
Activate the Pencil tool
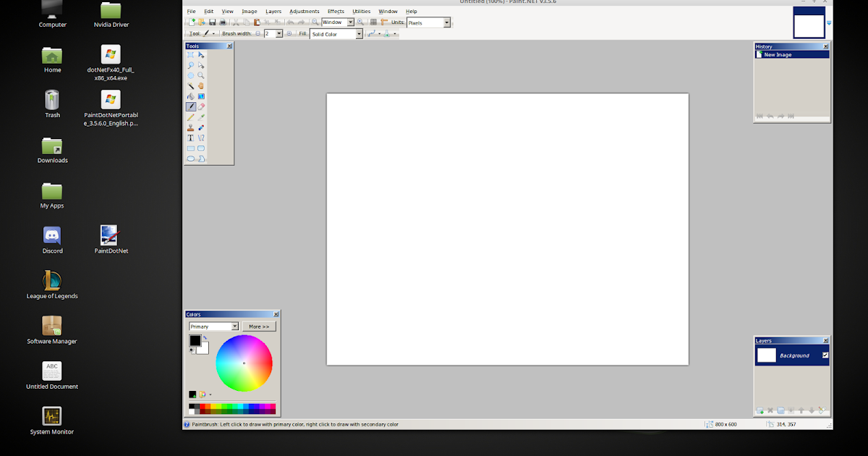(x=191, y=117)
